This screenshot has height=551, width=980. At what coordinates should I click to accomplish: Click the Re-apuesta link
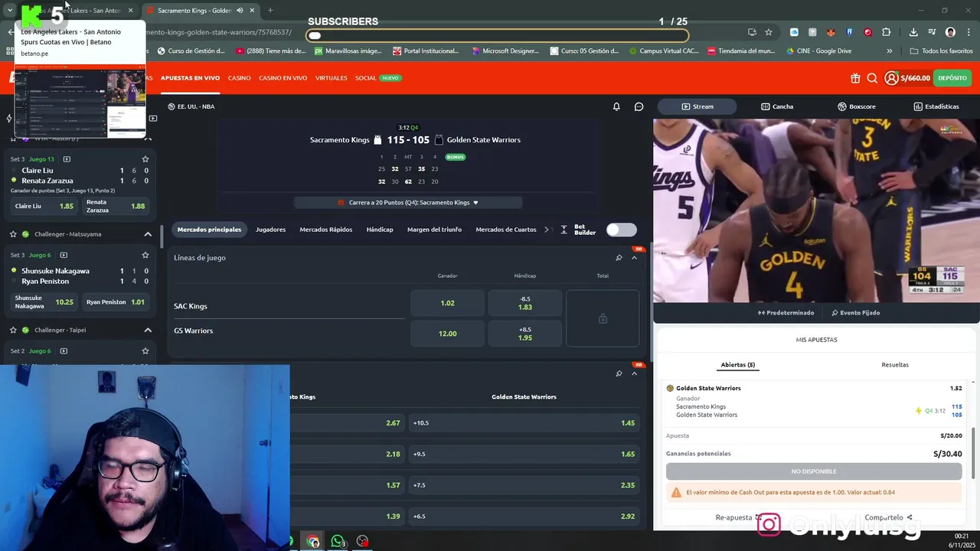738,517
